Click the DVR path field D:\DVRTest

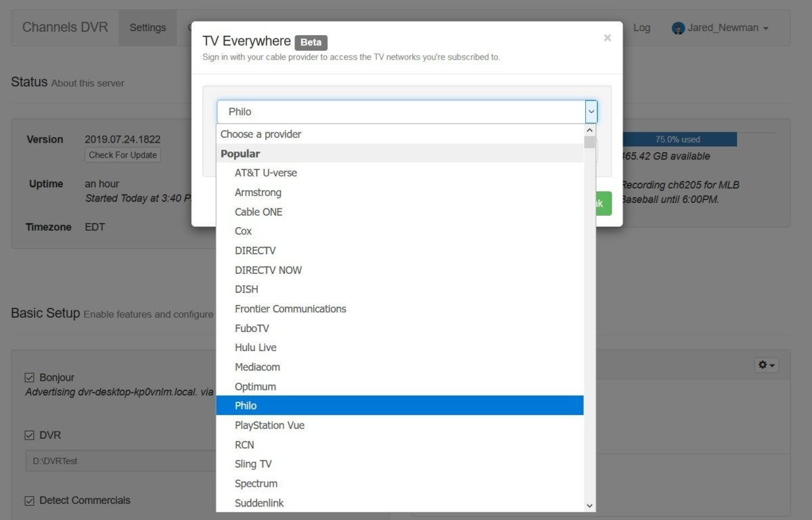click(x=122, y=461)
